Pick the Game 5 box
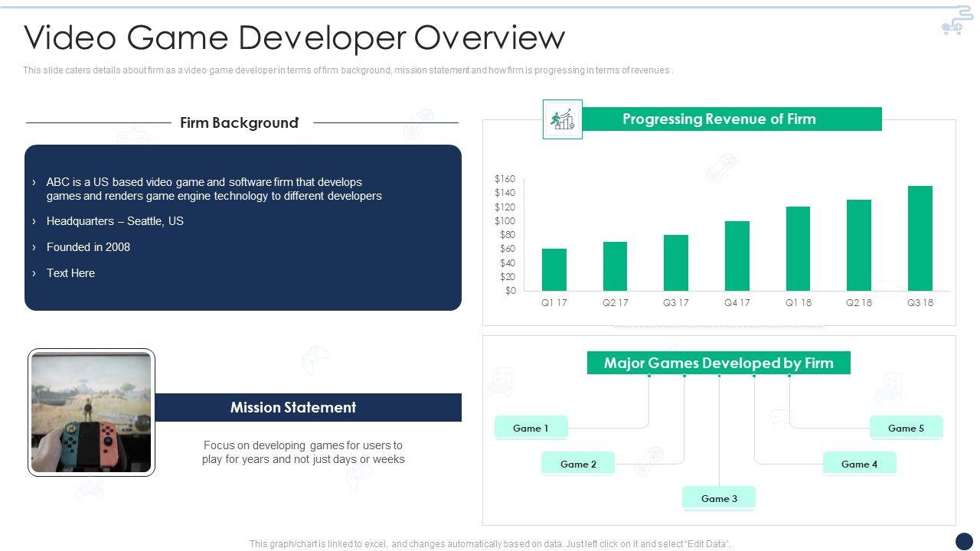980x551 pixels. click(906, 428)
